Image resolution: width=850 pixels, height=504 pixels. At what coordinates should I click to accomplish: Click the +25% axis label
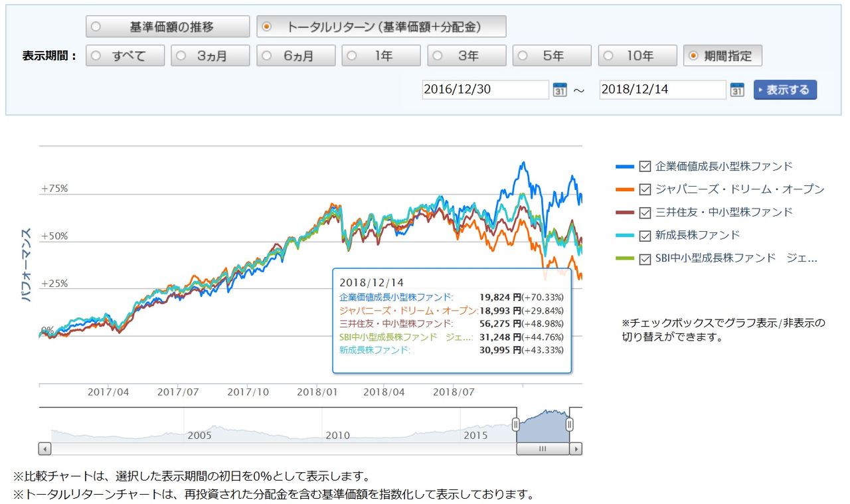[x=54, y=284]
